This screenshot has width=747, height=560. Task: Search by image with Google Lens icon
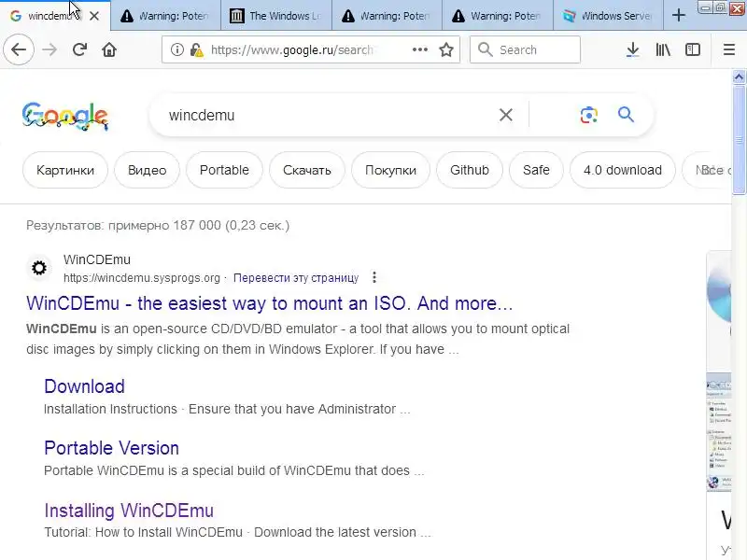[x=589, y=115]
